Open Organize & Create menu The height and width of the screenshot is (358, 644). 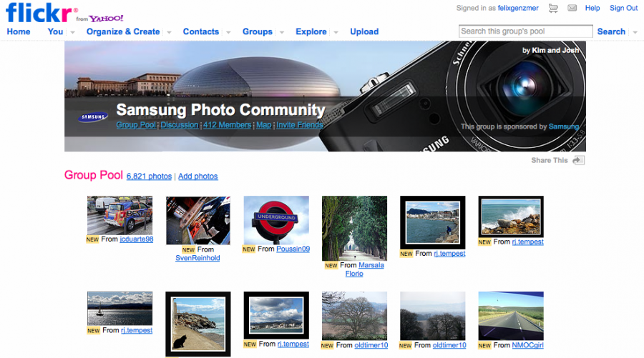(x=123, y=31)
